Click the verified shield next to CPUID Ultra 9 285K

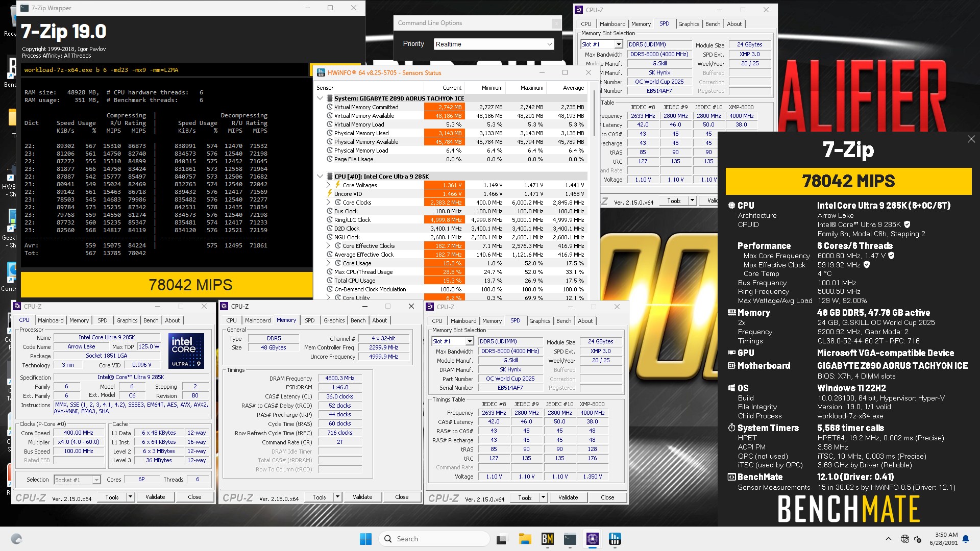click(907, 224)
